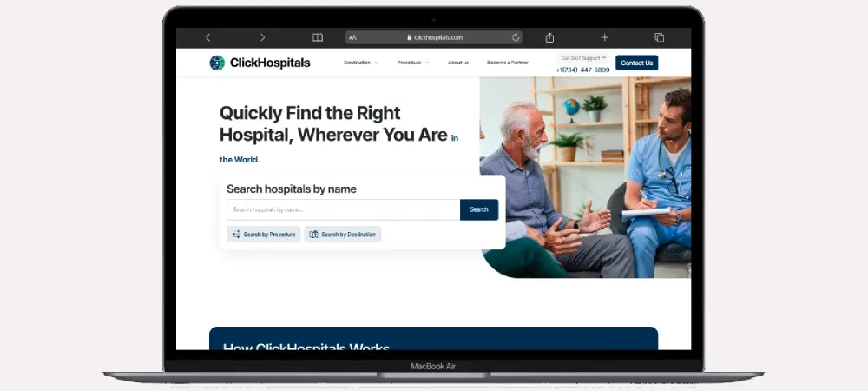The image size is (868, 391).
Task: Click the address bar showing clickhospitals.com
Action: pos(433,37)
